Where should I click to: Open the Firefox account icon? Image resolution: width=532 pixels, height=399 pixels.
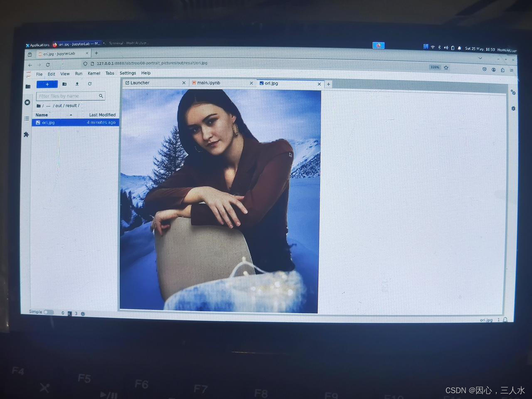click(x=494, y=70)
